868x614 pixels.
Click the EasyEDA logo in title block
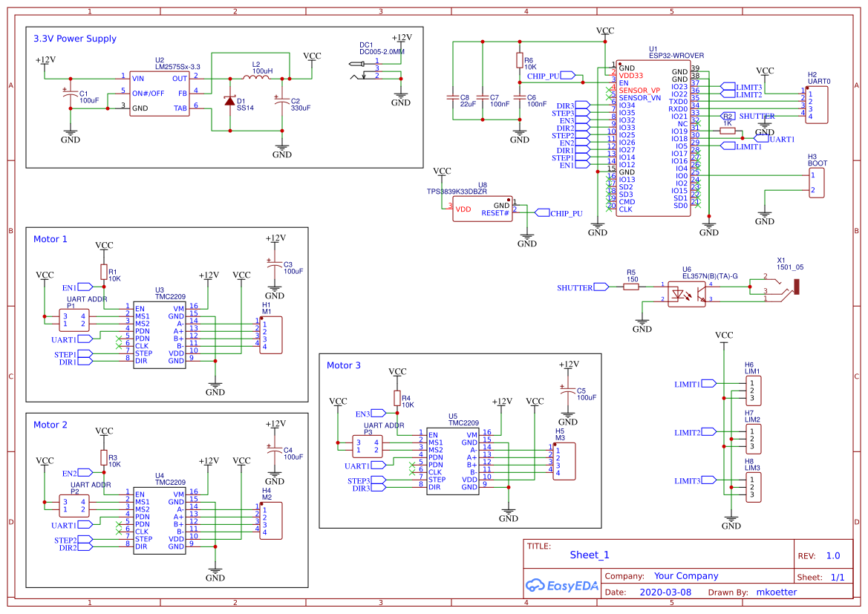pyautogui.click(x=562, y=585)
